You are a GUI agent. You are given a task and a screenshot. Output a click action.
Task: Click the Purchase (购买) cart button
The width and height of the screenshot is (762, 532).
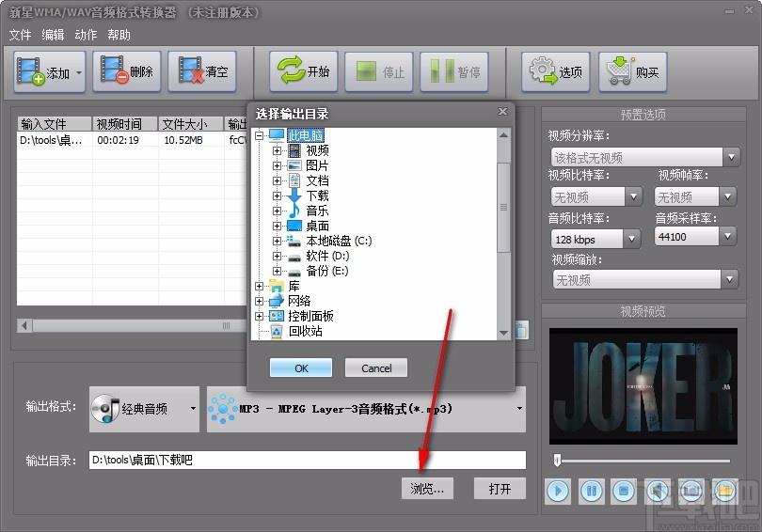pyautogui.click(x=633, y=71)
